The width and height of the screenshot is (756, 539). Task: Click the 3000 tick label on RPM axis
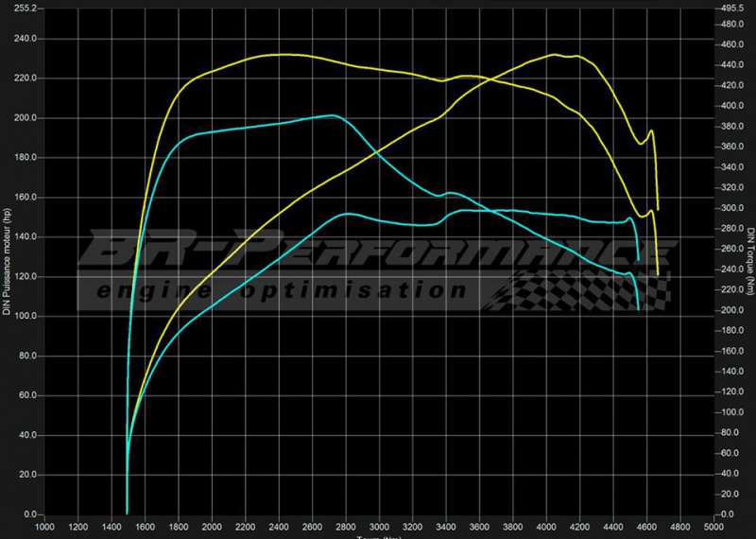click(379, 526)
